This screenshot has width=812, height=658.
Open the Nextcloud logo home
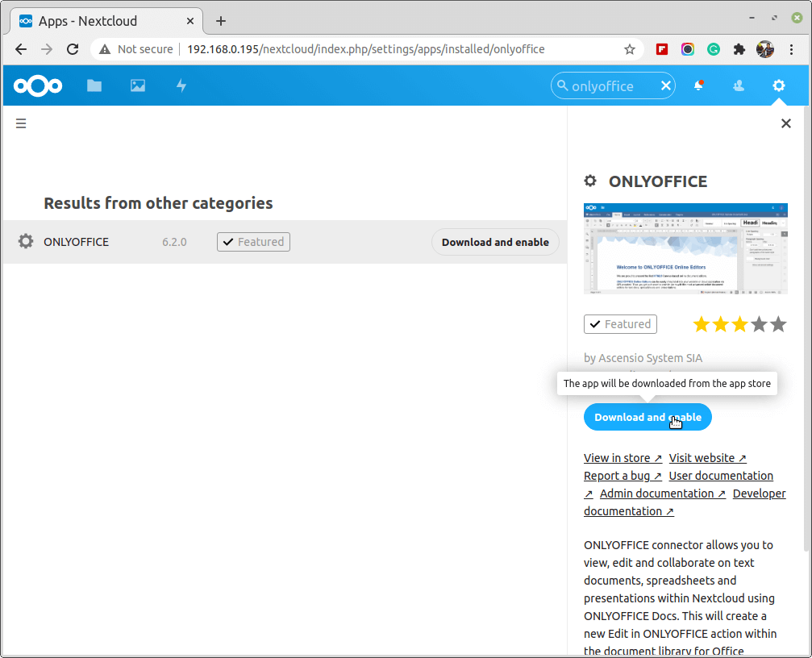[38, 85]
